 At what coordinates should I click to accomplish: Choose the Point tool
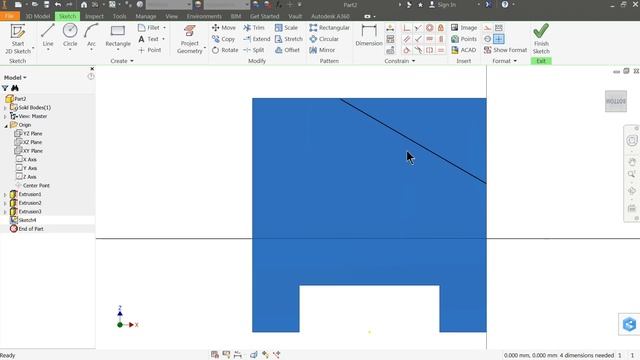[150, 50]
